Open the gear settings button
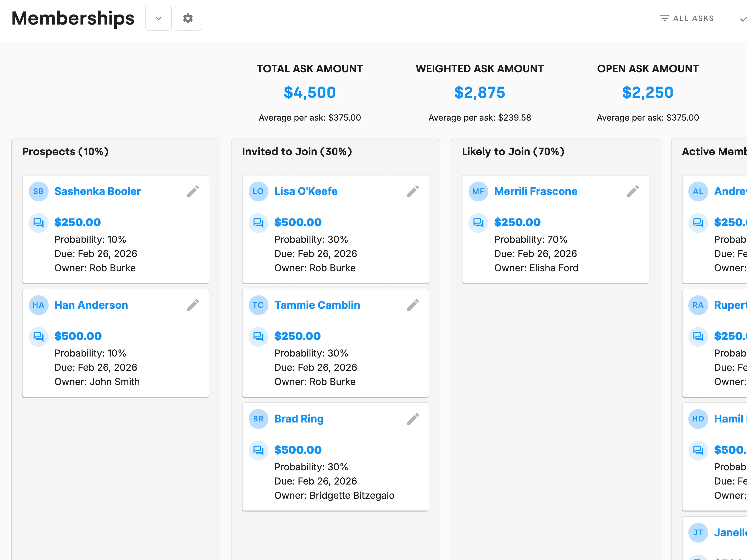The image size is (747, 560). pyautogui.click(x=188, y=18)
